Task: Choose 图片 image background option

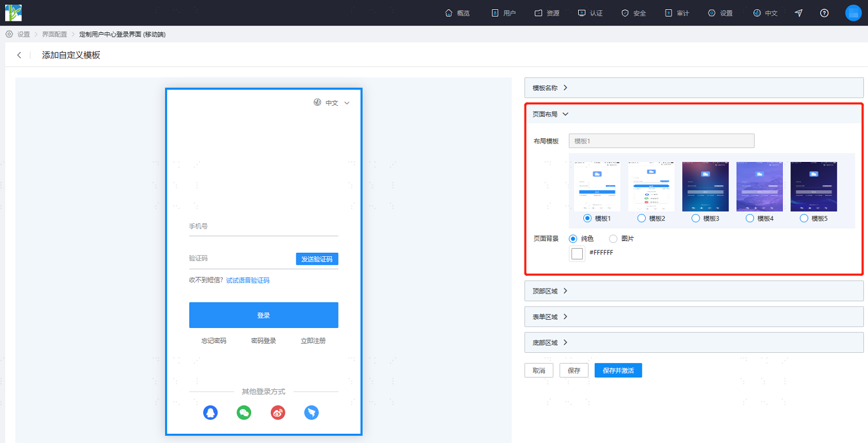Action: tap(613, 238)
